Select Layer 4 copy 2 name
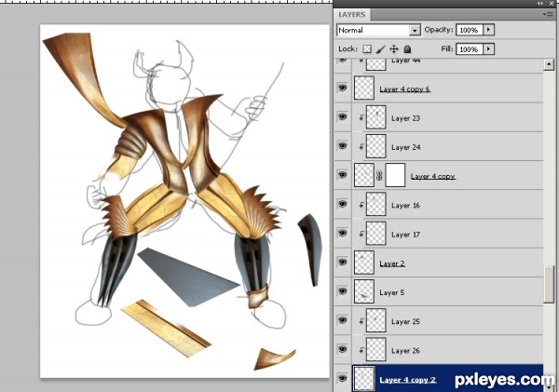Viewport: 559px width, 392px height. (408, 380)
